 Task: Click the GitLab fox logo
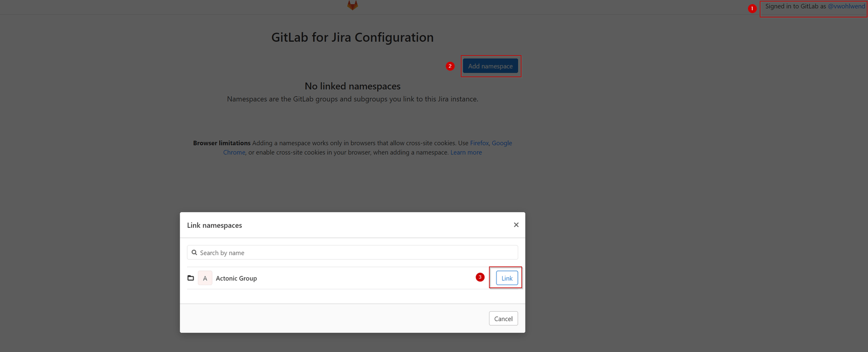click(352, 5)
